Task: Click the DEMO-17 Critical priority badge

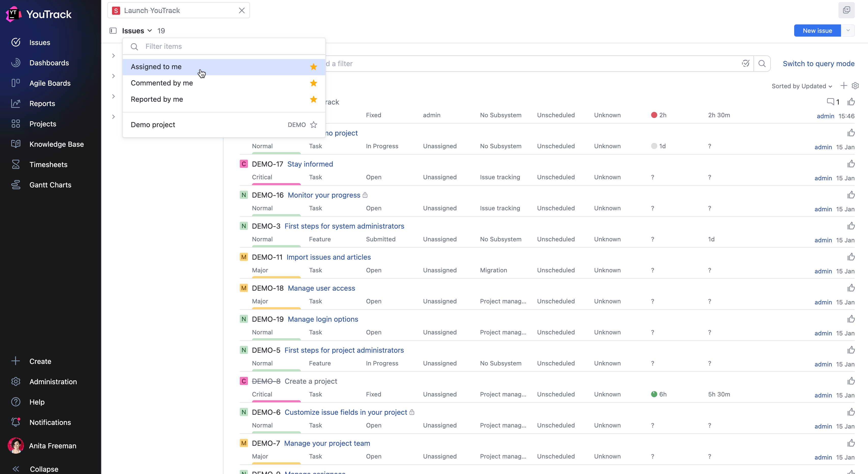Action: click(244, 164)
